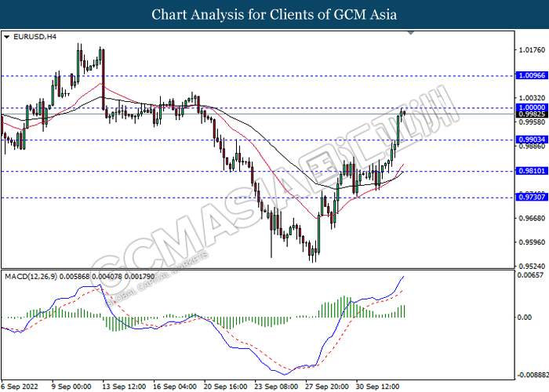Click the 27 Sep 20:00 date label
This screenshot has height=392, width=549.
327,387
